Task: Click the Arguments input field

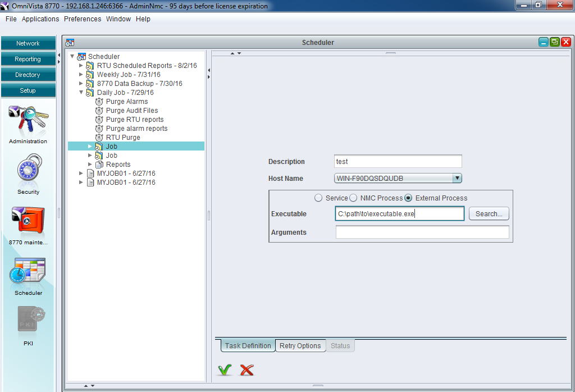Action: pyautogui.click(x=422, y=232)
